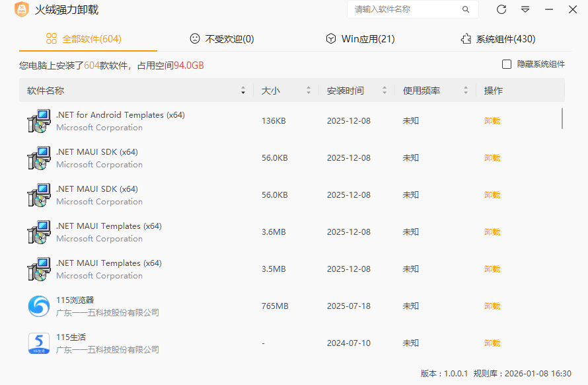
Task: Click the Huorong shield logo icon
Action: click(21, 9)
